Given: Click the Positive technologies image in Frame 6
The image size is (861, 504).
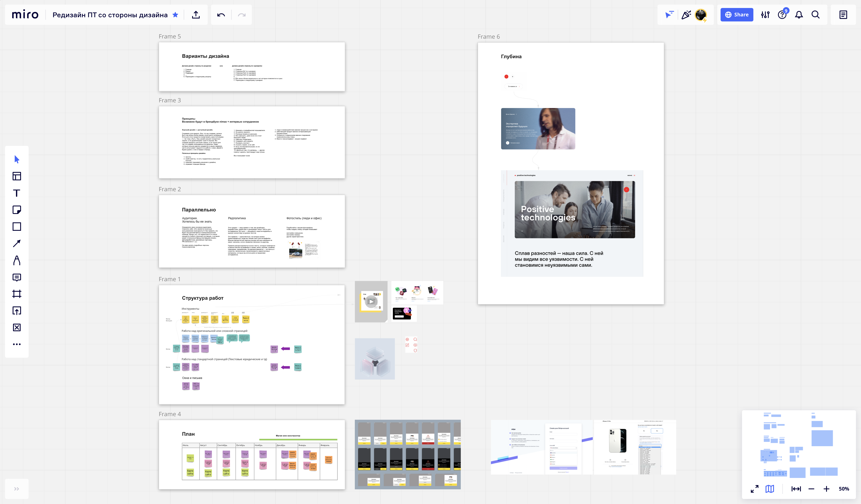Looking at the screenshot, I should [x=575, y=210].
